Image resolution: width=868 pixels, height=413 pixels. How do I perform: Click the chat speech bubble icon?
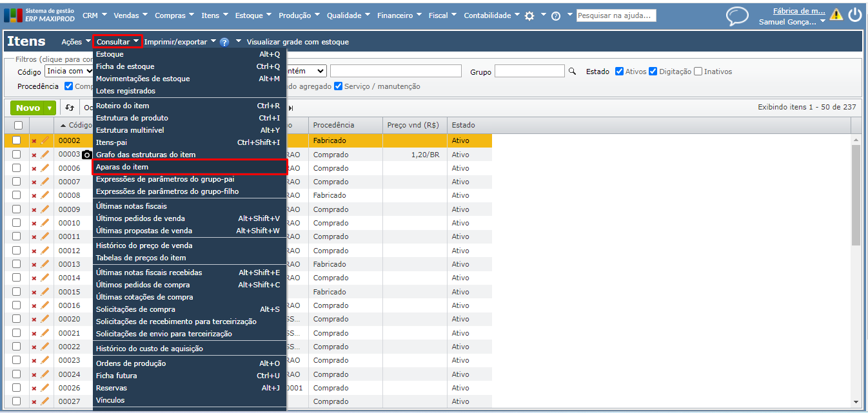[737, 15]
